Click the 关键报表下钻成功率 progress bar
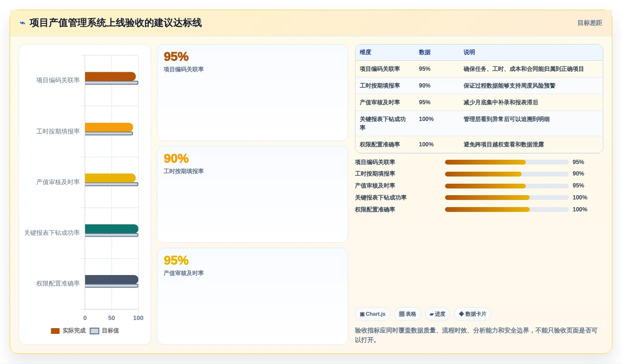The height and width of the screenshot is (364, 622). point(507,198)
